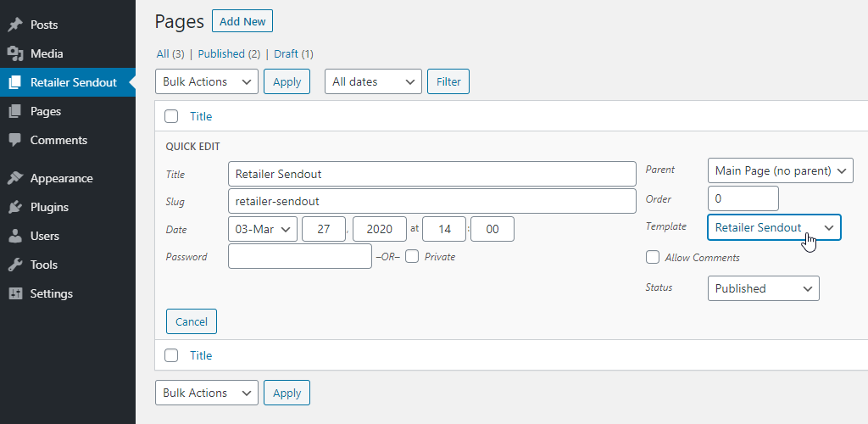Open Tools via wrench icon
Image resolution: width=868 pixels, height=424 pixels.
(x=15, y=265)
